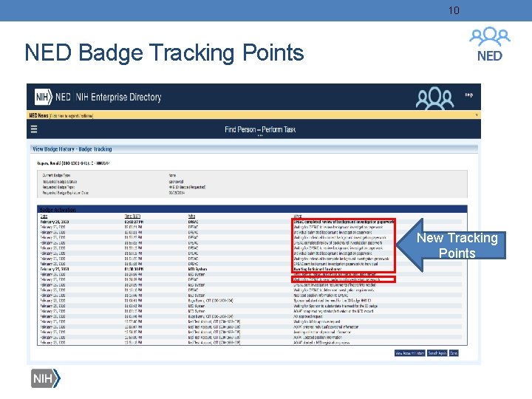
Task: Click the View Account History button
Action: [x=410, y=353]
